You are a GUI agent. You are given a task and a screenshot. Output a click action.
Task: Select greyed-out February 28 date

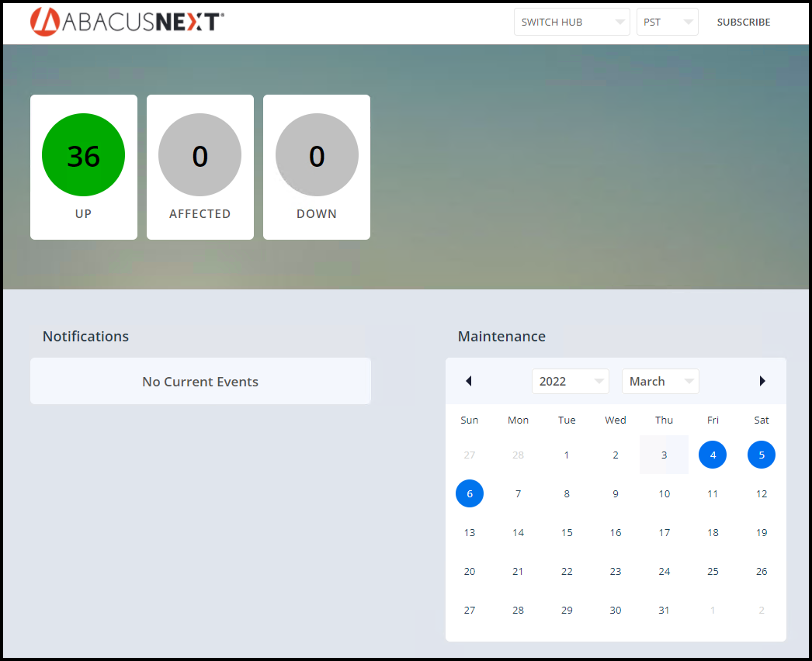518,455
